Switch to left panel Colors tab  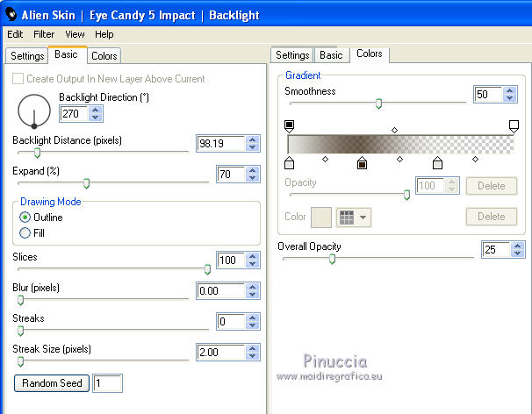(x=104, y=55)
